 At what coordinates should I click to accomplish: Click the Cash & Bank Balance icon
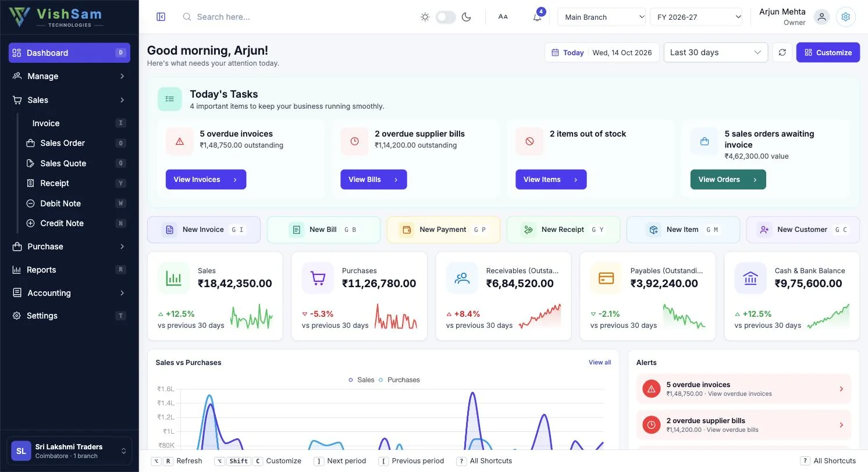point(750,278)
